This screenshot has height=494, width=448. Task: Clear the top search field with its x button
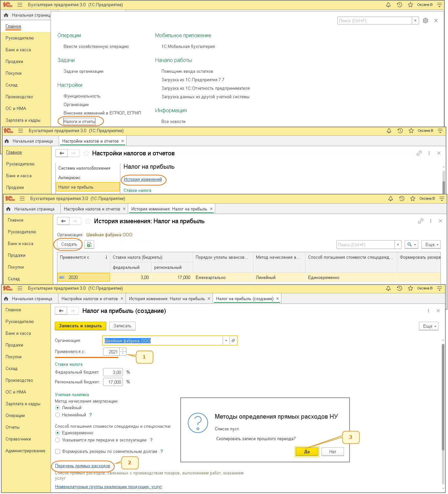[x=415, y=21]
